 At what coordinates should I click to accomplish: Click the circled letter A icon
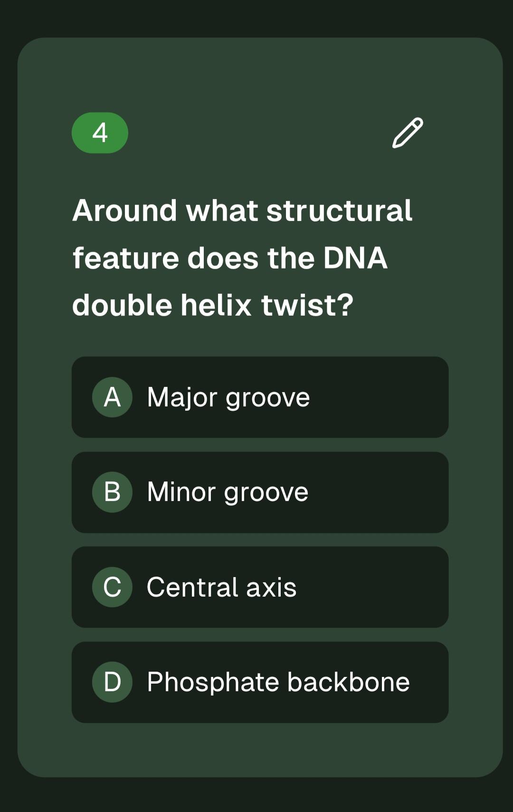tap(112, 397)
